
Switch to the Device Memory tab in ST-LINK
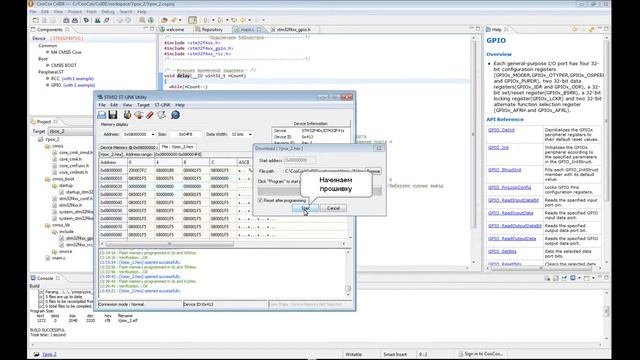129,147
